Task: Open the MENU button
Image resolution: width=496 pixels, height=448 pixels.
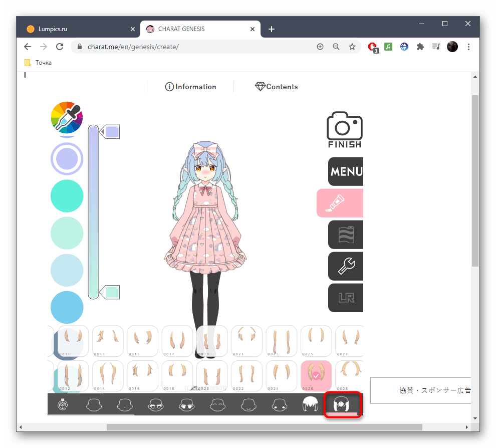Action: (346, 171)
